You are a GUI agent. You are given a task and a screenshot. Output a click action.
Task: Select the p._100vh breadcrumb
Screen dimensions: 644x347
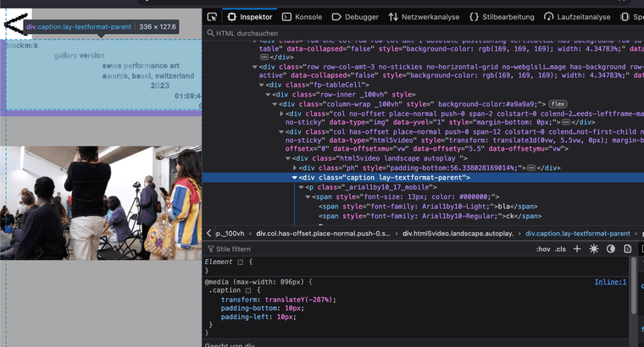click(x=230, y=234)
